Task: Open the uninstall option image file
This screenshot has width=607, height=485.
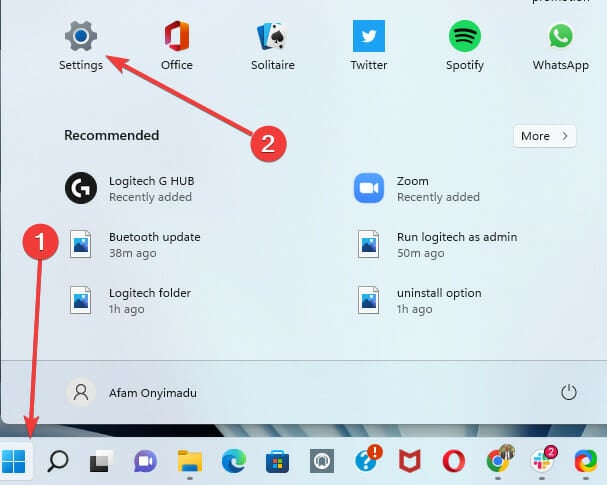Action: point(418,301)
